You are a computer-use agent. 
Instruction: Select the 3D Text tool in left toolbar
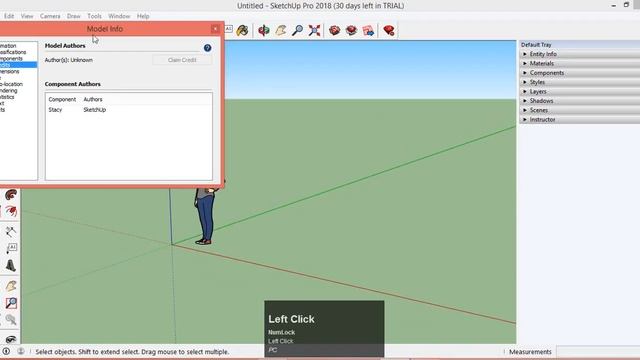point(11,266)
